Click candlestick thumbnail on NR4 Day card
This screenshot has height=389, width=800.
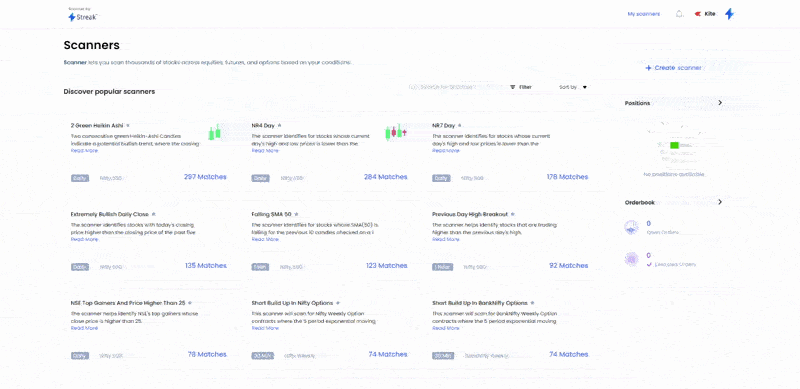[x=395, y=132]
